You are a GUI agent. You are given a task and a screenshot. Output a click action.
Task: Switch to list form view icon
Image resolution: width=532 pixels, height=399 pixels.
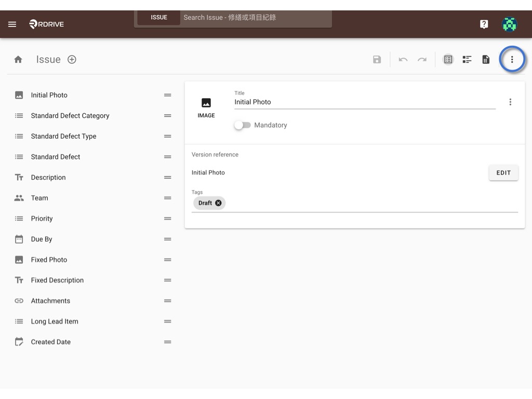(448, 59)
